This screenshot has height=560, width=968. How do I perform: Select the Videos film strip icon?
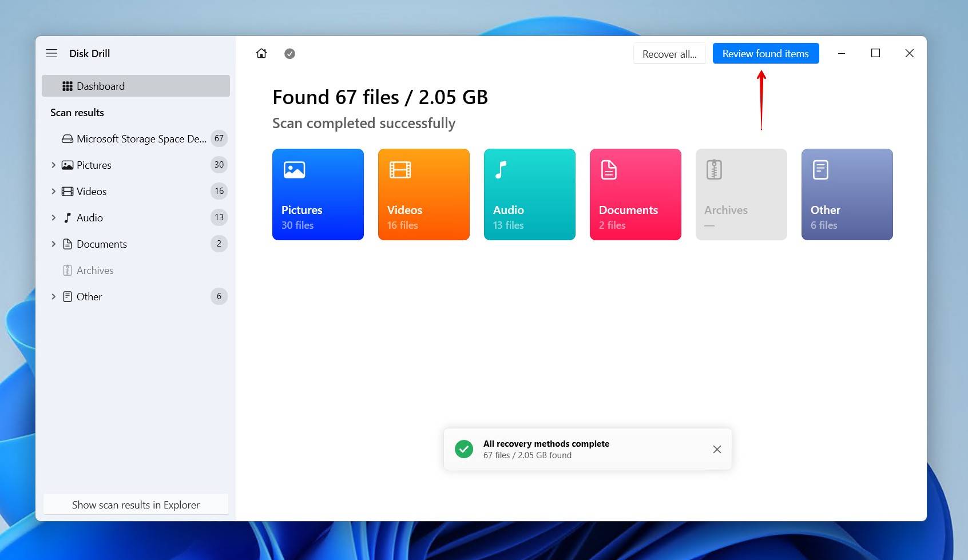67,191
